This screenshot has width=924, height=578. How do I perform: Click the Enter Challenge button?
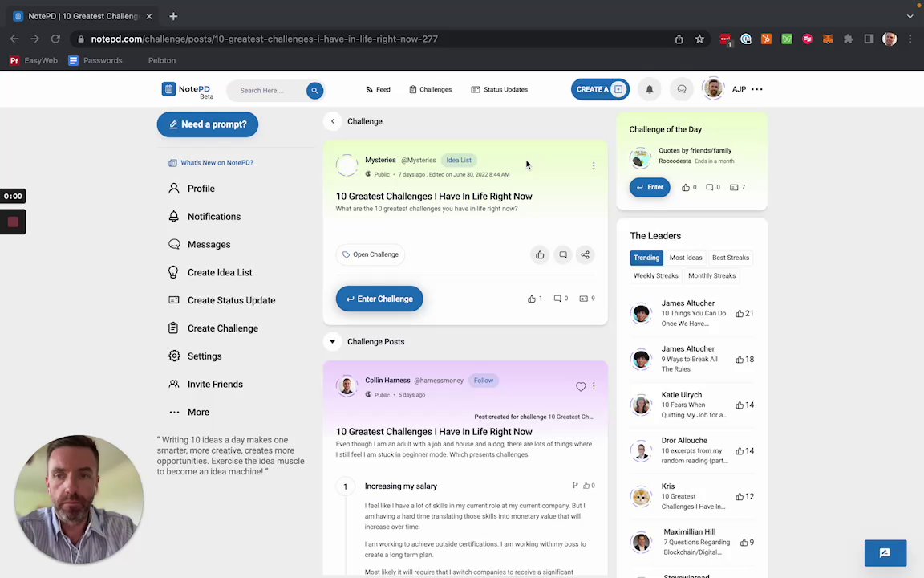(x=379, y=299)
